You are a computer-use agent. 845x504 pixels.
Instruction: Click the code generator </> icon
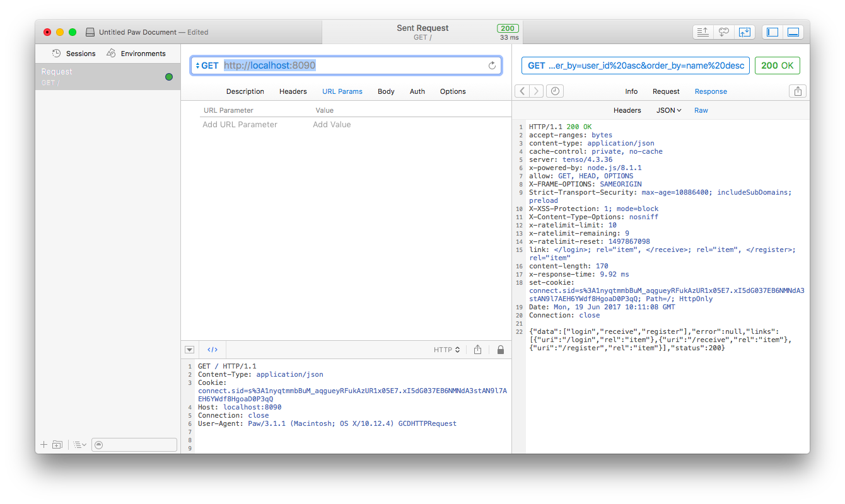pos(213,350)
